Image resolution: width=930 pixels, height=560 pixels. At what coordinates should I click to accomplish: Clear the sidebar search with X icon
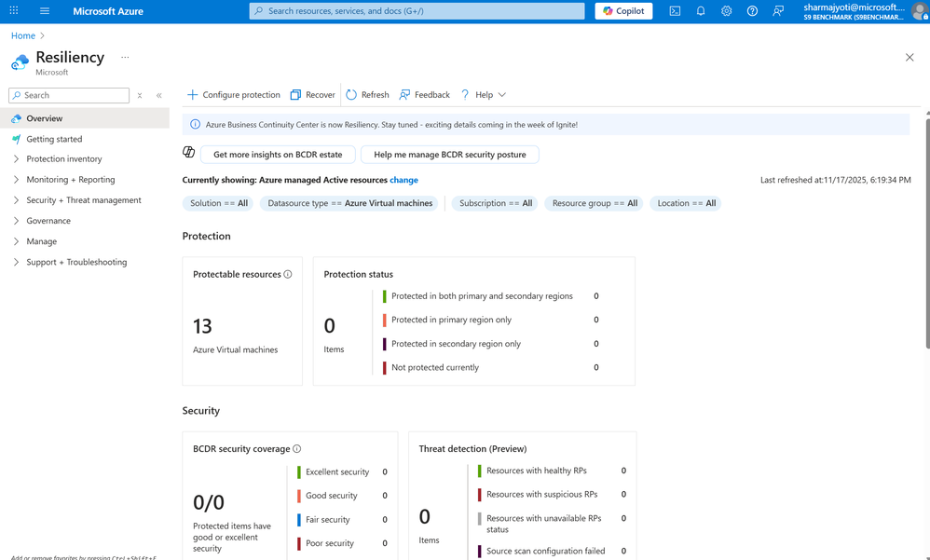point(140,95)
